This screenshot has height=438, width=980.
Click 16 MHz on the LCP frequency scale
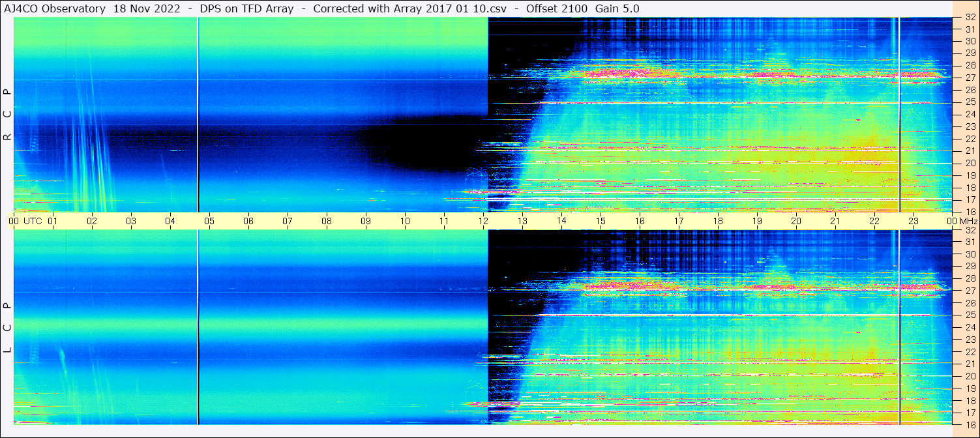970,424
